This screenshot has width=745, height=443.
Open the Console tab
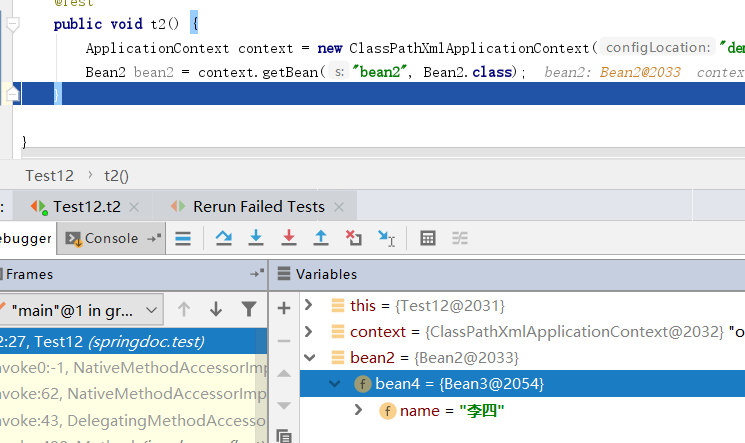pos(111,238)
